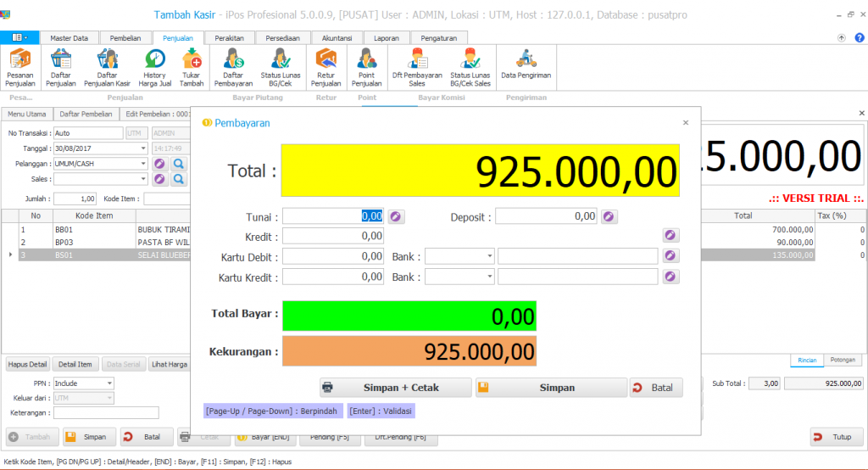868x470 pixels.
Task: Click the purple button beside Tunai field
Action: (396, 216)
